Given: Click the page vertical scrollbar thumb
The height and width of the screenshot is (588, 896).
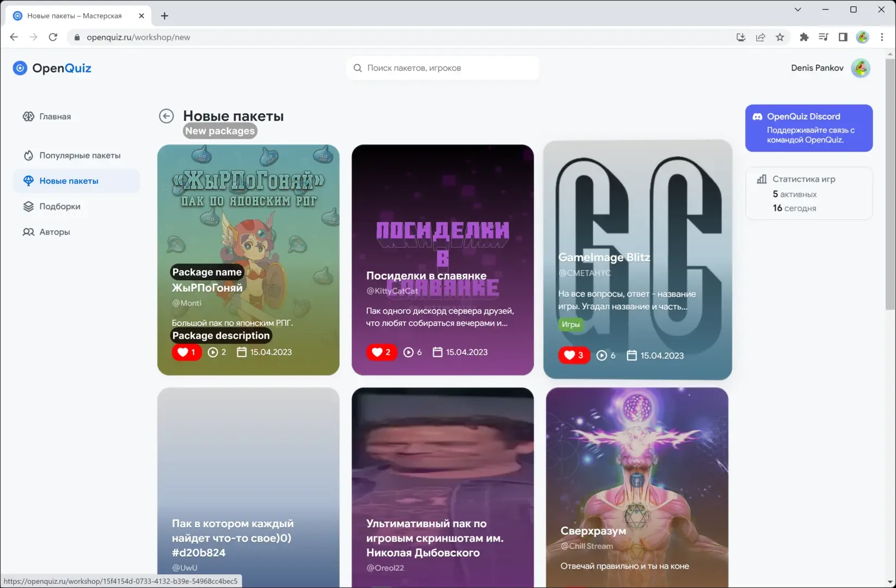Looking at the screenshot, I should pyautogui.click(x=891, y=184).
